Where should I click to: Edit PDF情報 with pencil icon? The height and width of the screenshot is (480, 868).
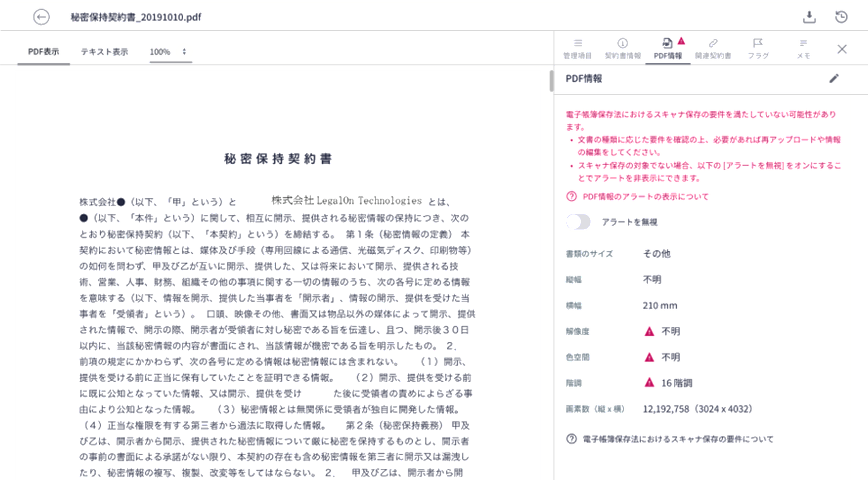click(834, 79)
